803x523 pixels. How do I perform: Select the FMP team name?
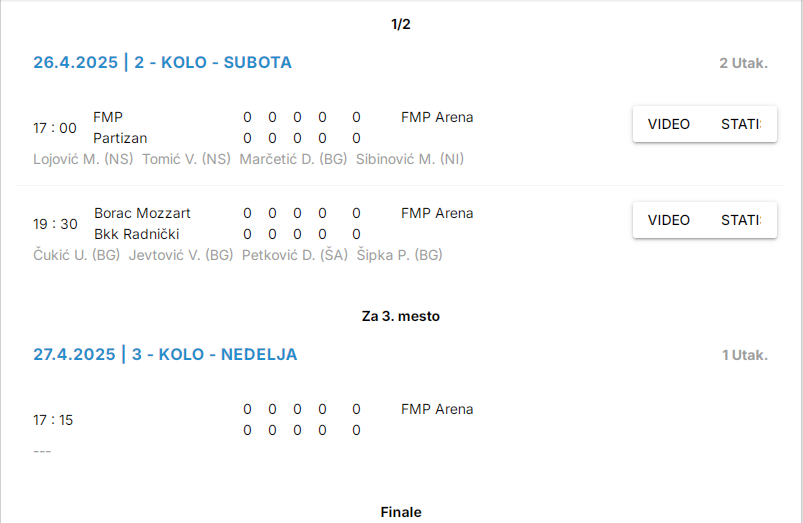tap(108, 117)
